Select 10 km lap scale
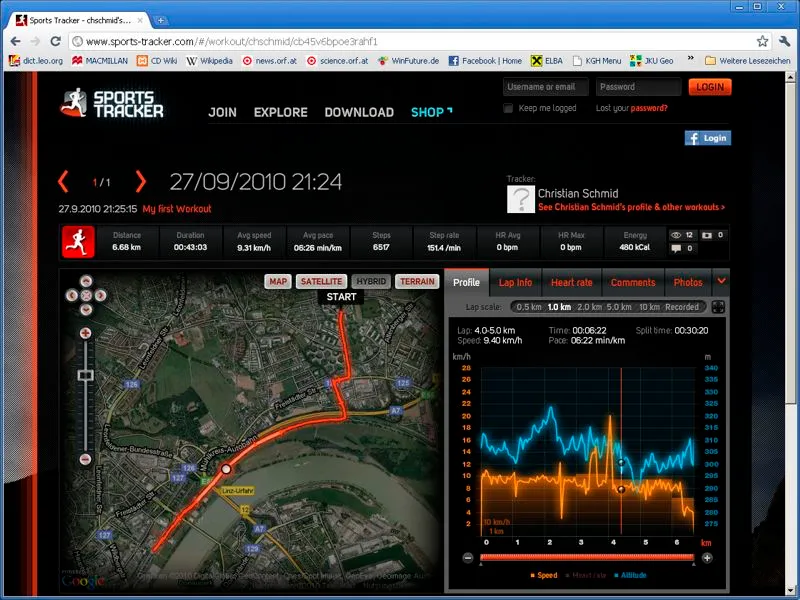Image resolution: width=800 pixels, height=600 pixels. (x=649, y=307)
